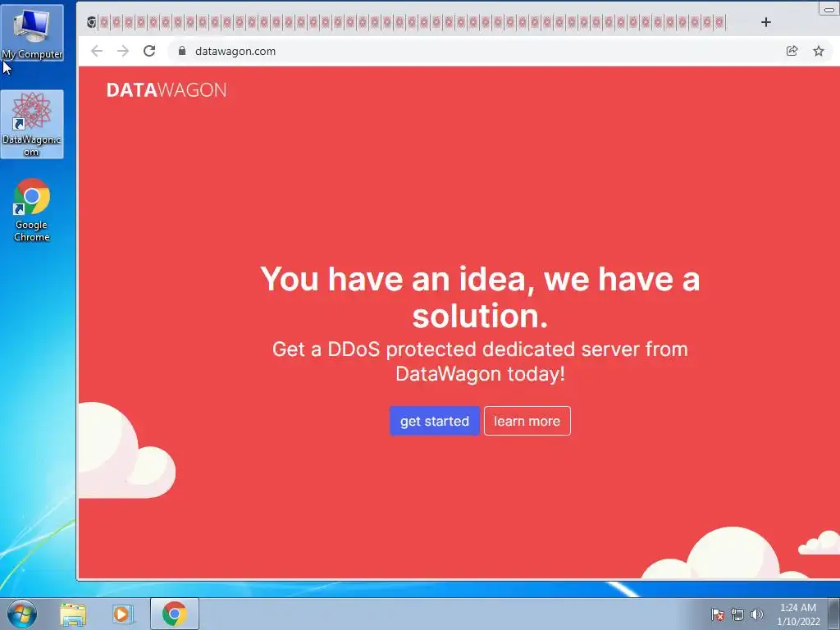Launch Windows Media Player from taskbar

[122, 614]
